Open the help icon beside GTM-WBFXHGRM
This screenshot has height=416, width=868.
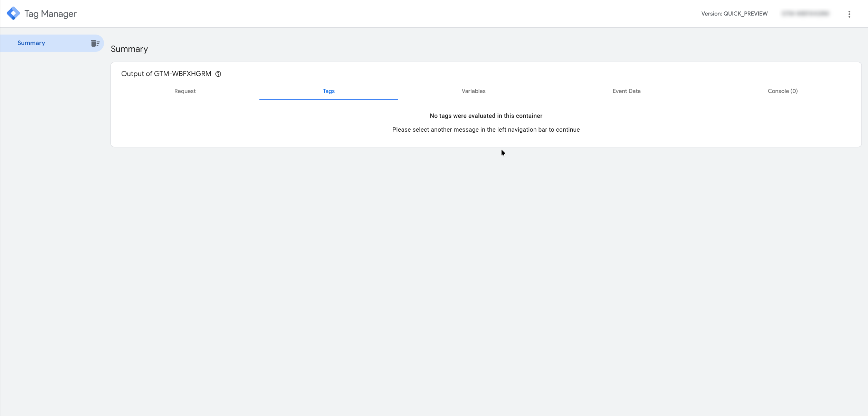218,74
